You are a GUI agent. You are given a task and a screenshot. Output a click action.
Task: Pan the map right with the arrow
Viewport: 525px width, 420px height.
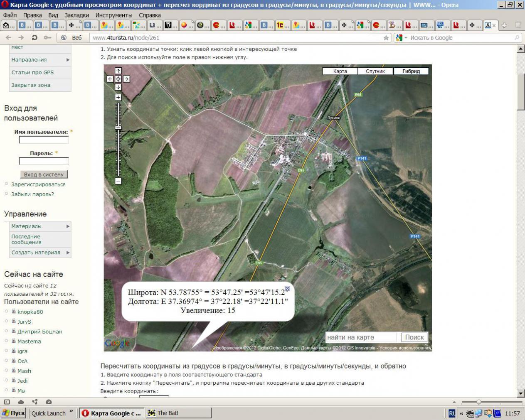tap(126, 79)
